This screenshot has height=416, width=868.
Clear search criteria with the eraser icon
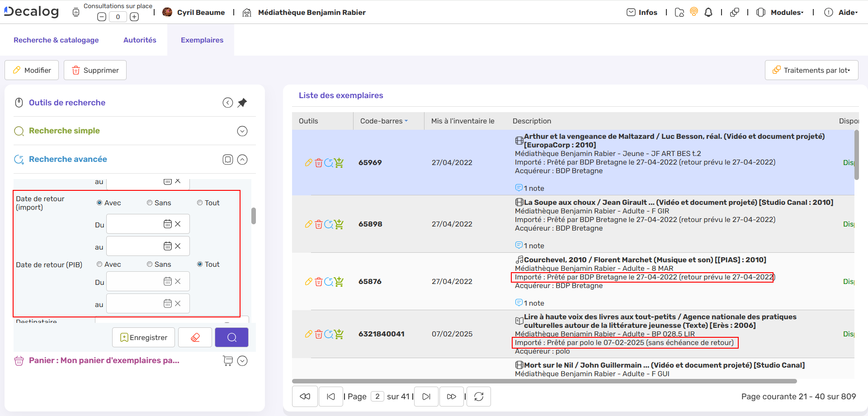click(195, 337)
